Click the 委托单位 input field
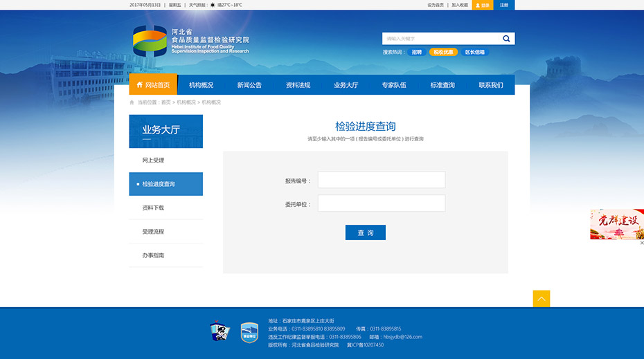The height and width of the screenshot is (359, 644). pos(381,203)
